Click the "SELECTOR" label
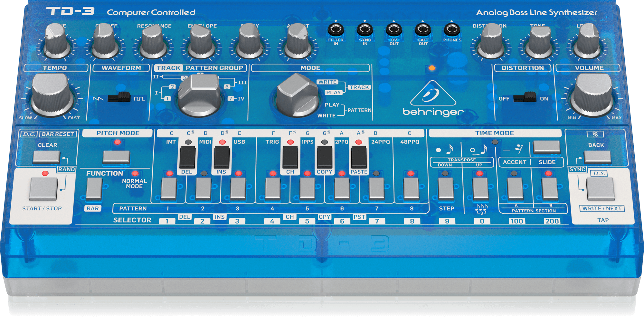Viewport: 644px width, 317px height. click(x=132, y=220)
